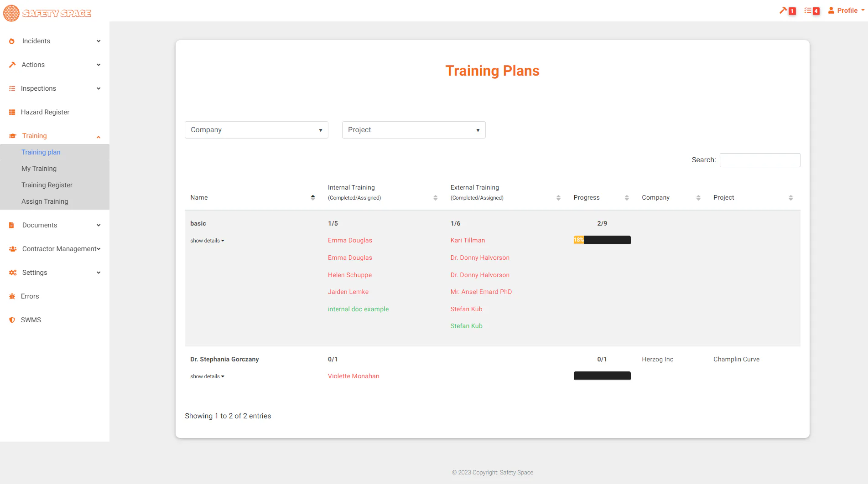Open Training Register sidebar item

[x=47, y=185]
